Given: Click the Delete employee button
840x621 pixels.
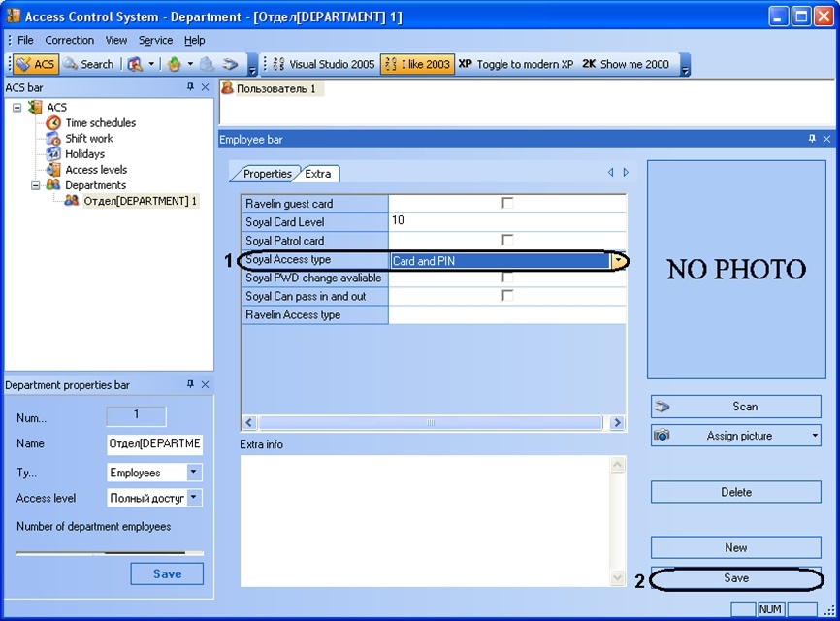Looking at the screenshot, I should 735,492.
